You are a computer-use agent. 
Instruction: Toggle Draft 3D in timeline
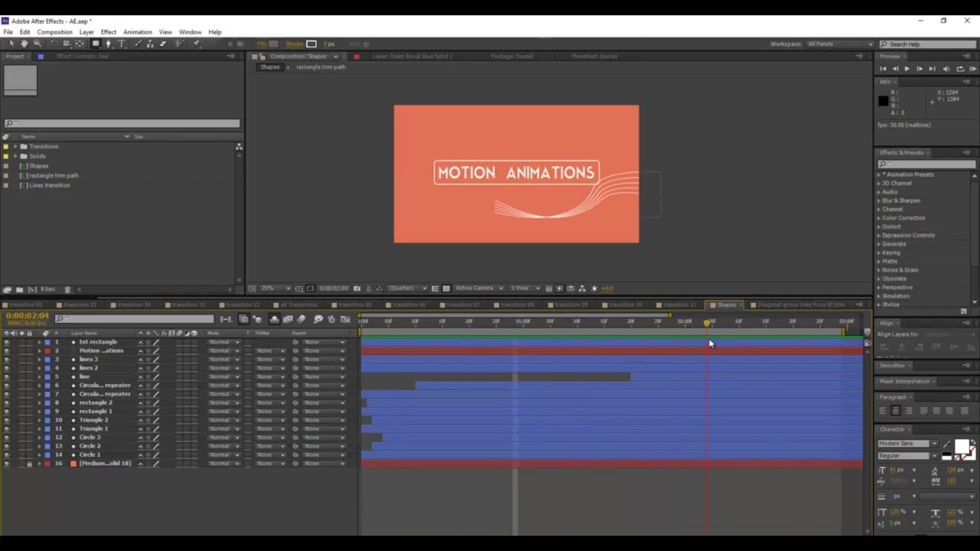(x=257, y=319)
